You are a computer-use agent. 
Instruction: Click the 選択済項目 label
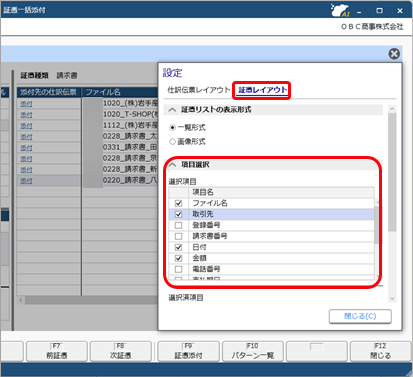click(186, 298)
